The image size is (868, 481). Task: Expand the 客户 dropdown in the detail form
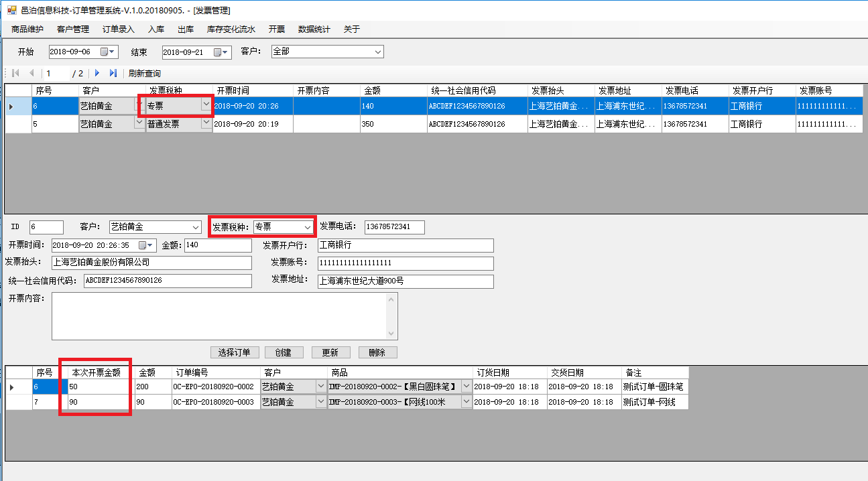[195, 227]
